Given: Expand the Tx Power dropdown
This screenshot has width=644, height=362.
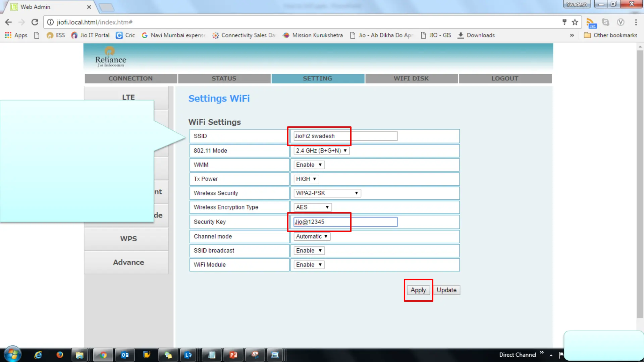Looking at the screenshot, I should click(306, 179).
